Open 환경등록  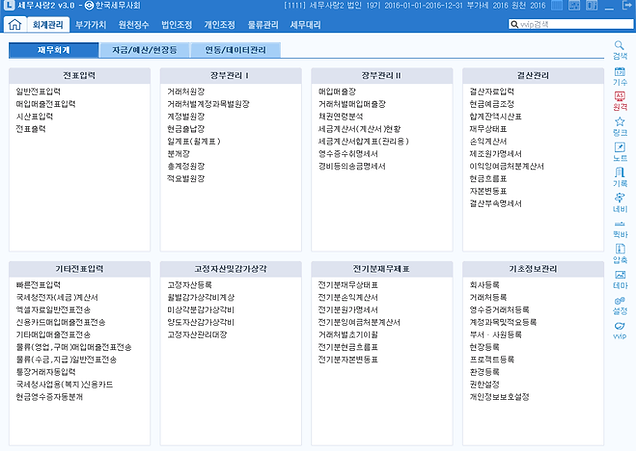[485, 372]
